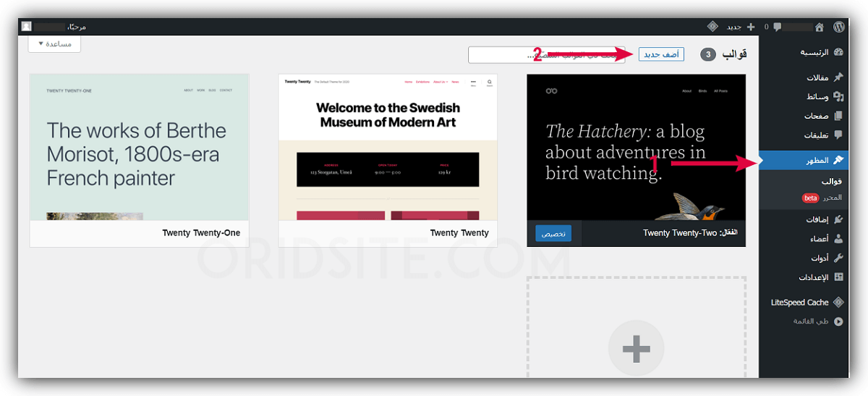868x396 pixels.
Task: Click the Twenty Twenty-One theme name label
Action: coord(201,233)
